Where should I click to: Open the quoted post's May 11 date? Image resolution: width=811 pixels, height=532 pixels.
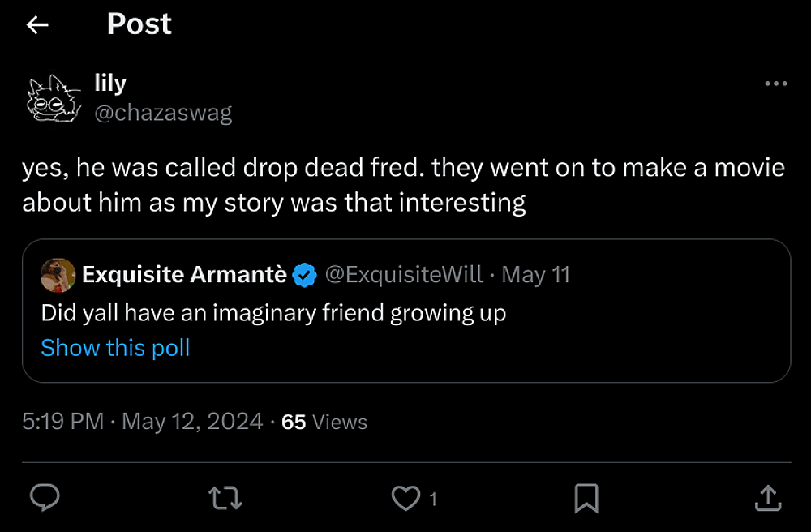[x=536, y=275]
